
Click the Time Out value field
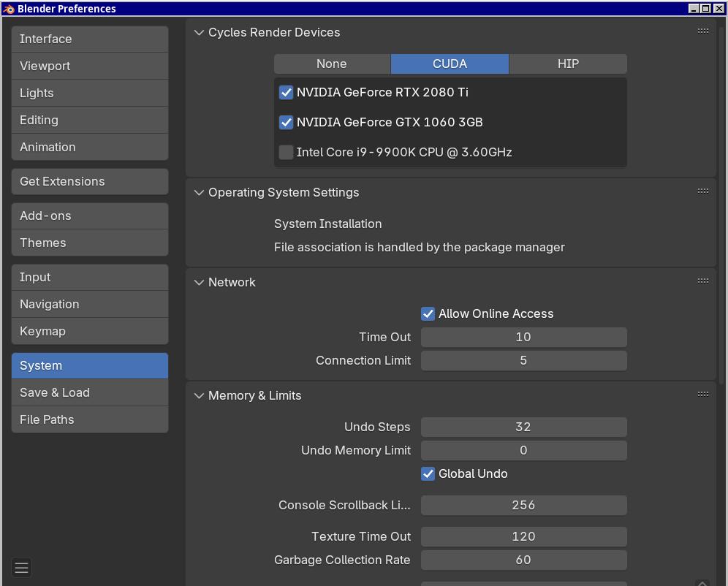(x=523, y=338)
